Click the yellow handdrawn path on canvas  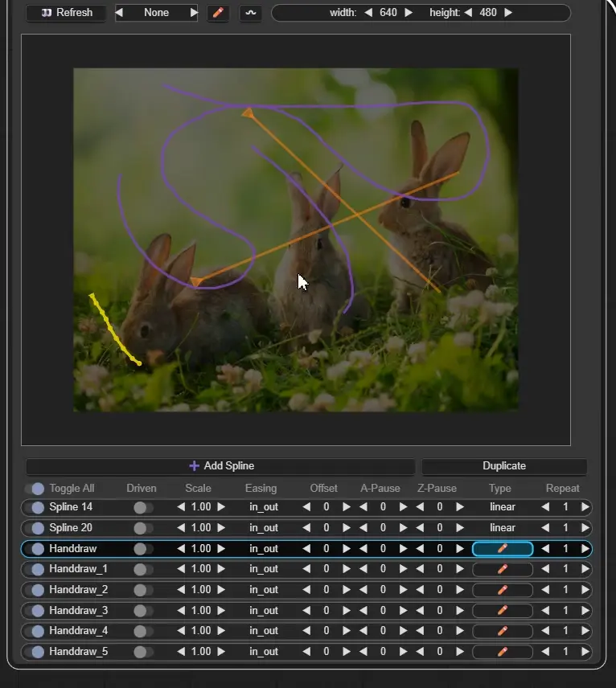click(x=114, y=330)
